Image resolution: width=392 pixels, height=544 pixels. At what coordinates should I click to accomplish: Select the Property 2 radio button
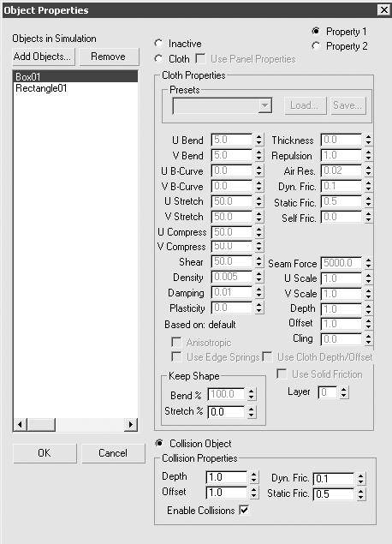coord(316,45)
